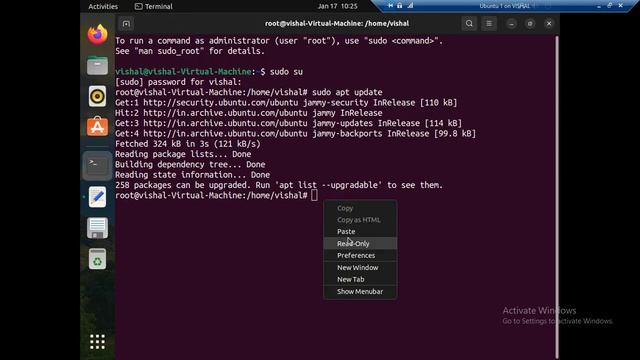Select the Terminal icon in dock

point(97,165)
